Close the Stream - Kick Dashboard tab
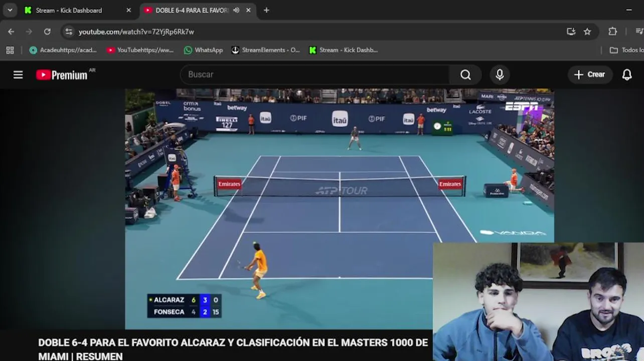Screen dimensions: 644x361 pyautogui.click(x=128, y=10)
